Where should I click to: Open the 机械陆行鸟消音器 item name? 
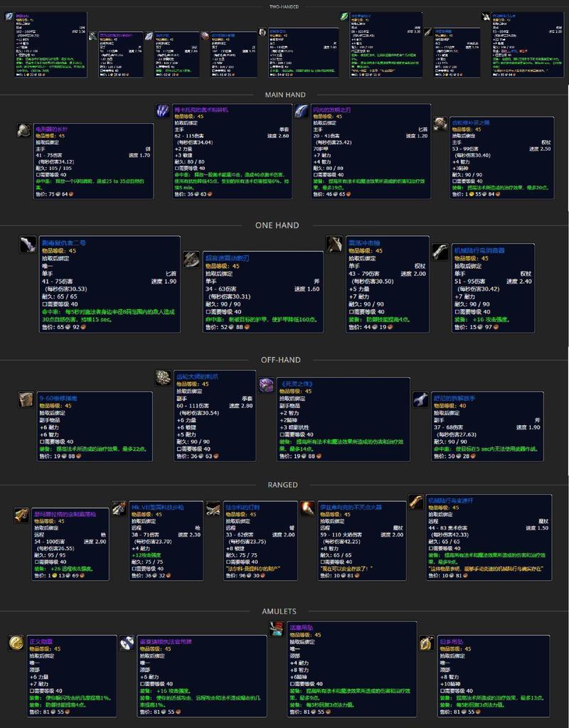tap(479, 250)
